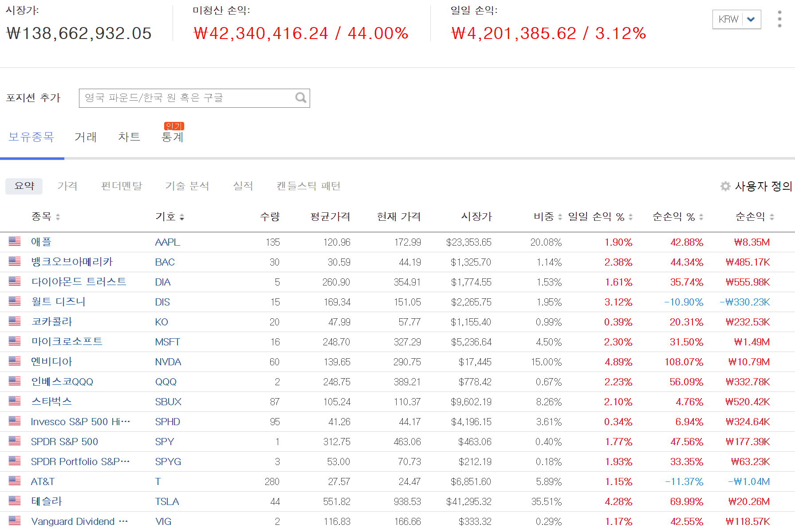Switch to the 보유종목 tab

tap(31, 137)
